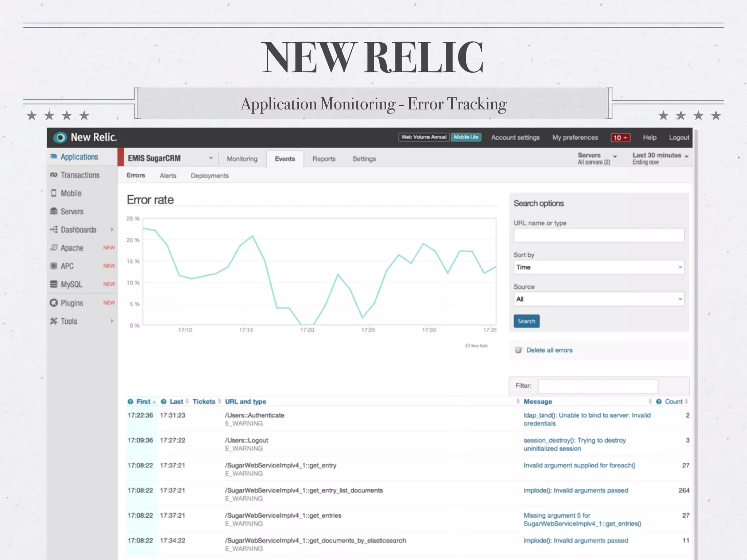The image size is (747, 560).
Task: Click the Apache feather icon
Action: coord(54,248)
